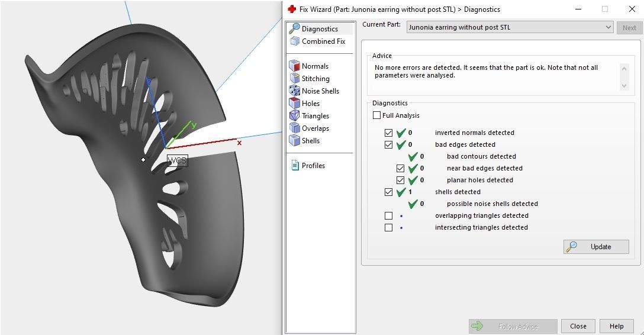The width and height of the screenshot is (644, 335).
Task: Click the red cross Fix Wizard title icon
Action: pos(292,9)
